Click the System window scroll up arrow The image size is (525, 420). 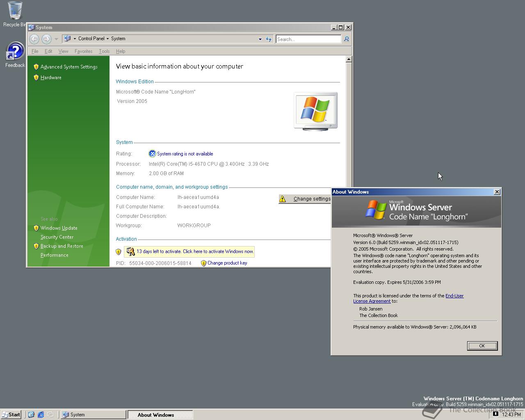point(349,59)
